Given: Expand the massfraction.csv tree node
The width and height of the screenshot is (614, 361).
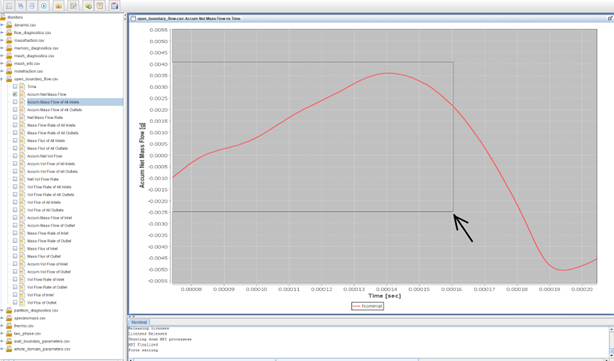Looking at the screenshot, I should [2, 40].
